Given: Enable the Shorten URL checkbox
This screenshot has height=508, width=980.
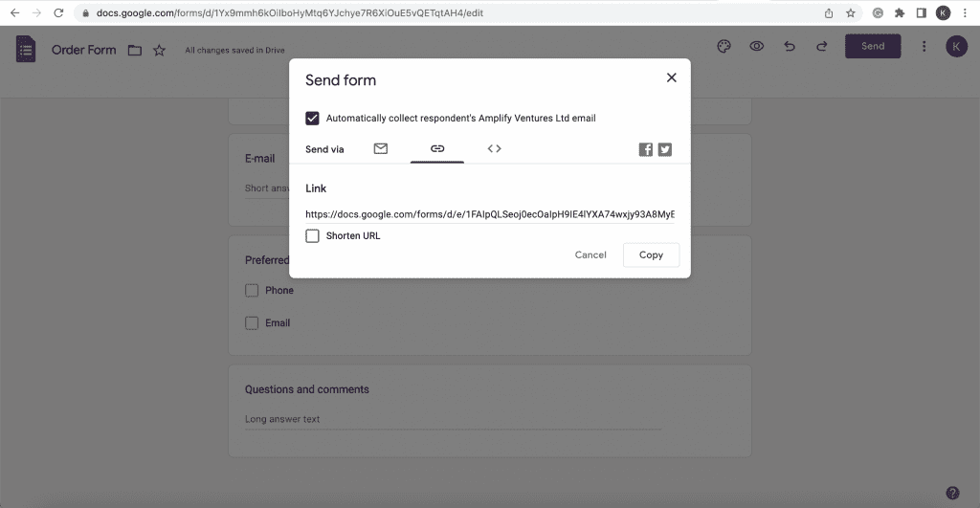Looking at the screenshot, I should click(313, 235).
